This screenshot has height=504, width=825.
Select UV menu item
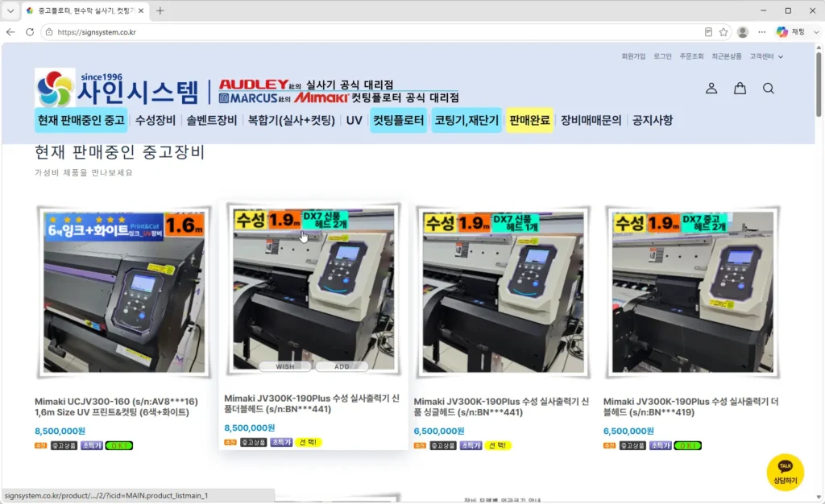pyautogui.click(x=354, y=120)
